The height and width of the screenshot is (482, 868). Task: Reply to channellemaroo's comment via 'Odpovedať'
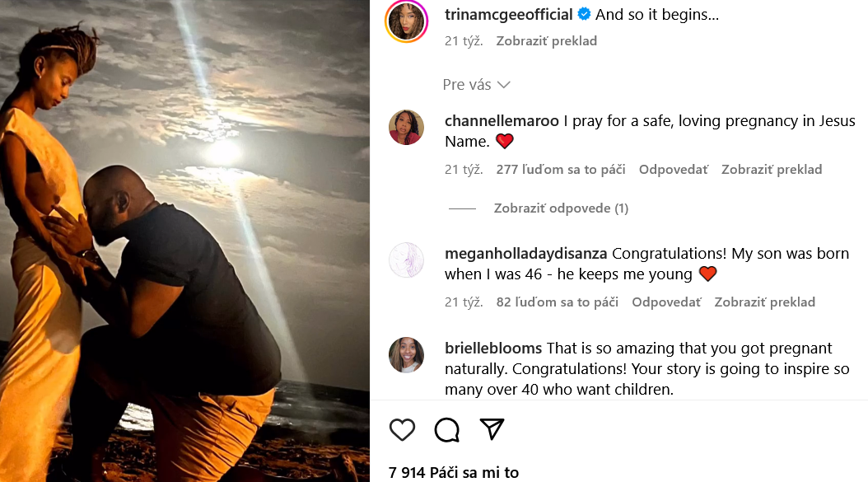tap(673, 170)
